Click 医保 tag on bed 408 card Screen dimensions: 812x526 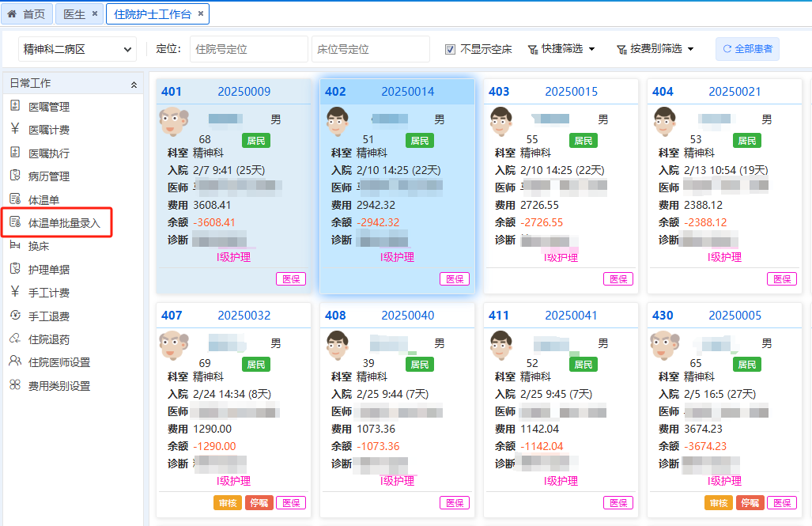pos(455,503)
